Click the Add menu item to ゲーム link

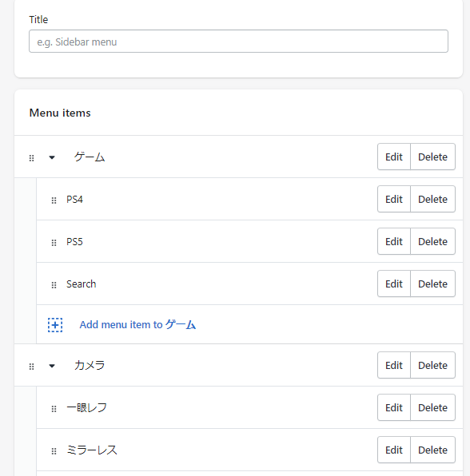coord(137,324)
